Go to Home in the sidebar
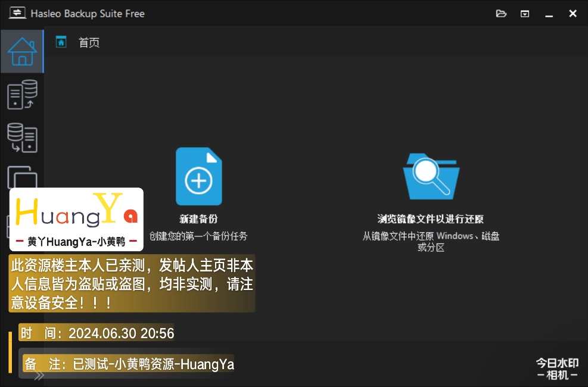 (x=22, y=51)
